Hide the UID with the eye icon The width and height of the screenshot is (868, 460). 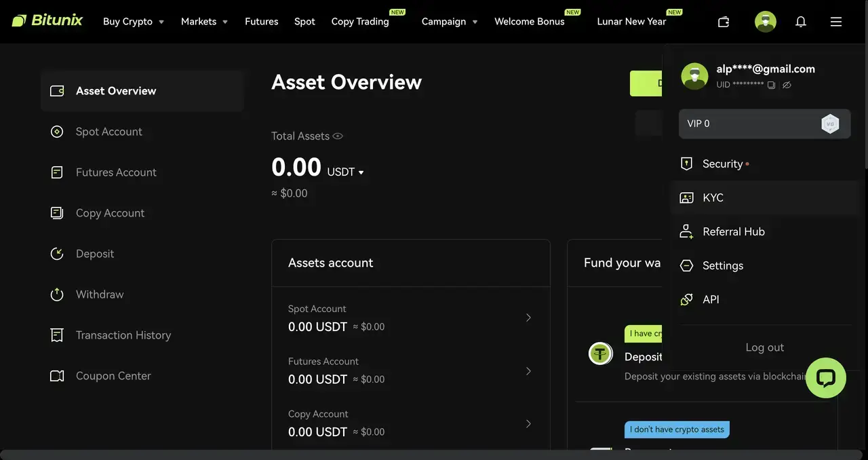(x=787, y=85)
